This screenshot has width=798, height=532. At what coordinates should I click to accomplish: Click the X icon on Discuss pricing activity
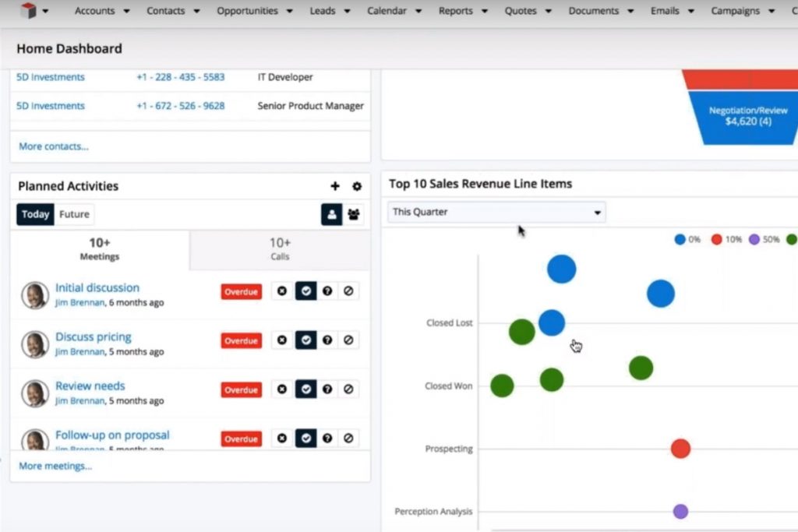click(x=282, y=340)
